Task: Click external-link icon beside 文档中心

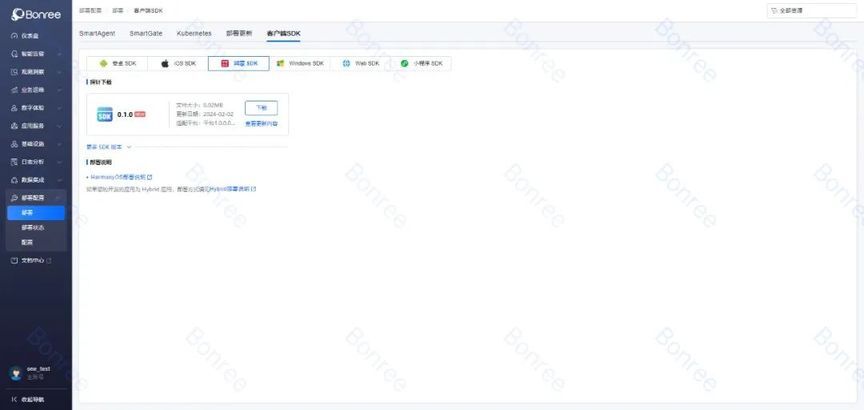Action: pyautogui.click(x=49, y=260)
